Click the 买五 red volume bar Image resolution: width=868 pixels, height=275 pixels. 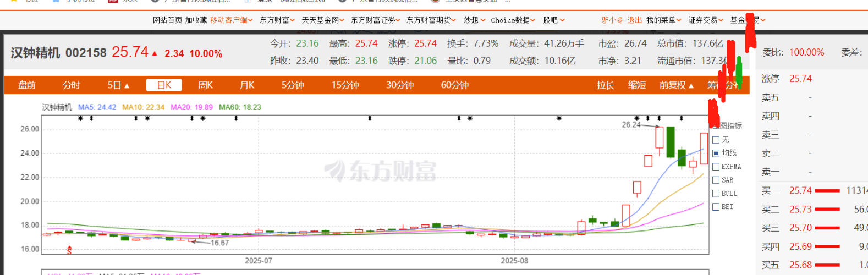click(x=827, y=265)
